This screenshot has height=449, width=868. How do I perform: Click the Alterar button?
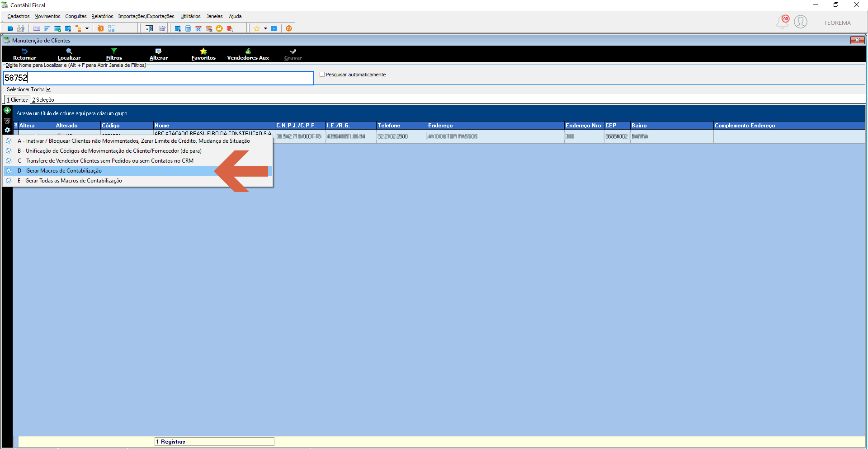tap(159, 54)
